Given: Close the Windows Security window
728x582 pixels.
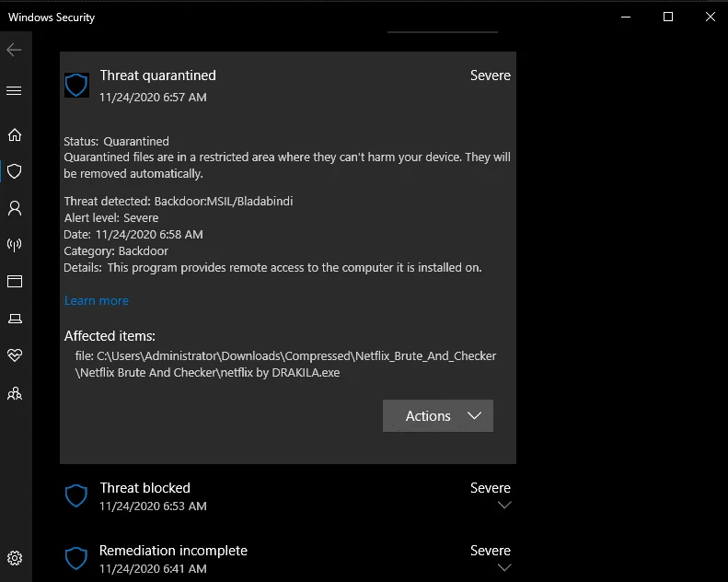Looking at the screenshot, I should [711, 17].
